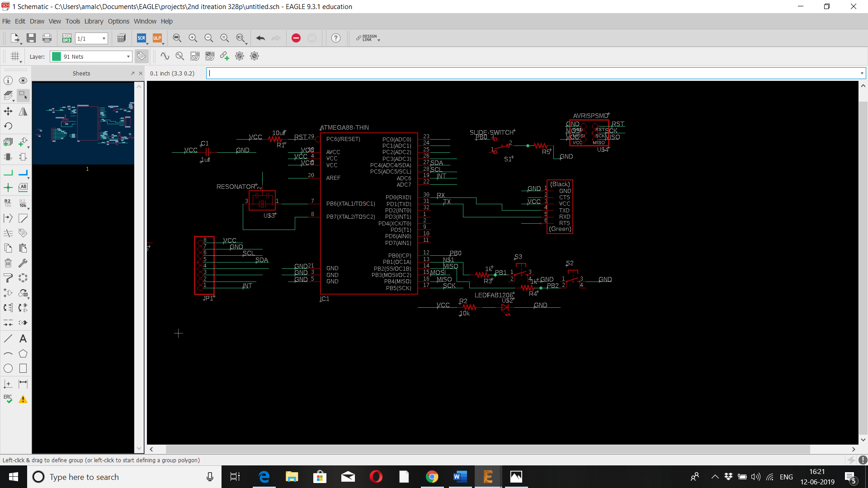The width and height of the screenshot is (868, 488).
Task: Toggle the Group selection tool
Action: click(23, 95)
